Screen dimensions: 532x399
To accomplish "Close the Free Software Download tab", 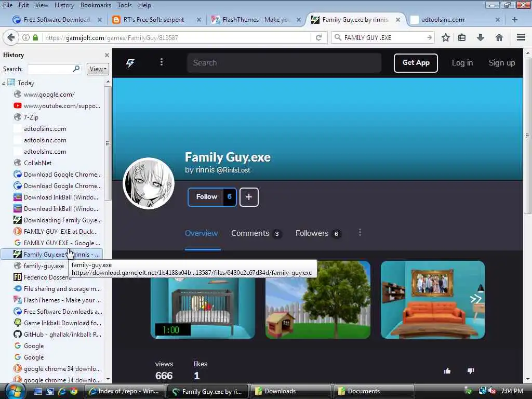I will point(100,20).
